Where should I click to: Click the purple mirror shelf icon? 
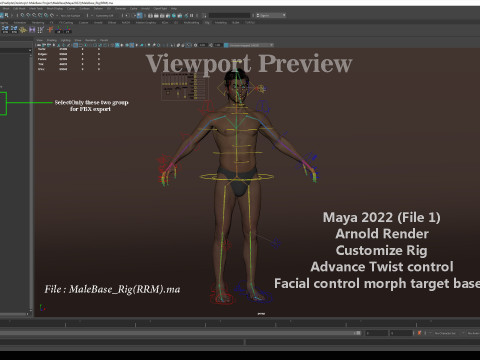[x=32, y=30]
